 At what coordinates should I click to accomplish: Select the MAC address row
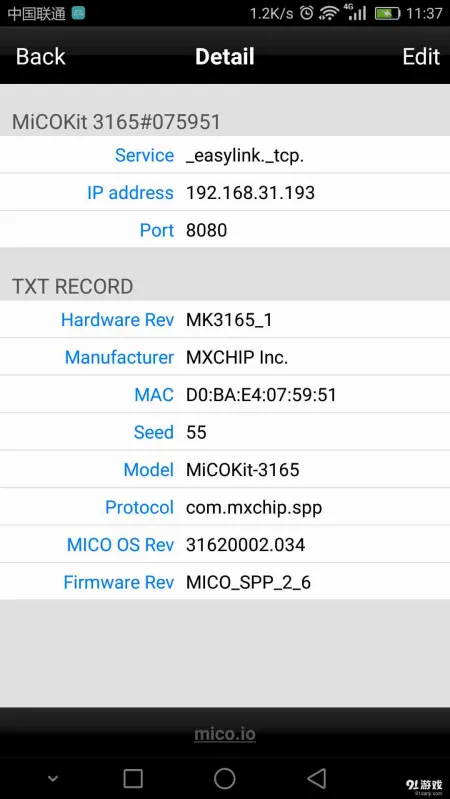point(225,394)
